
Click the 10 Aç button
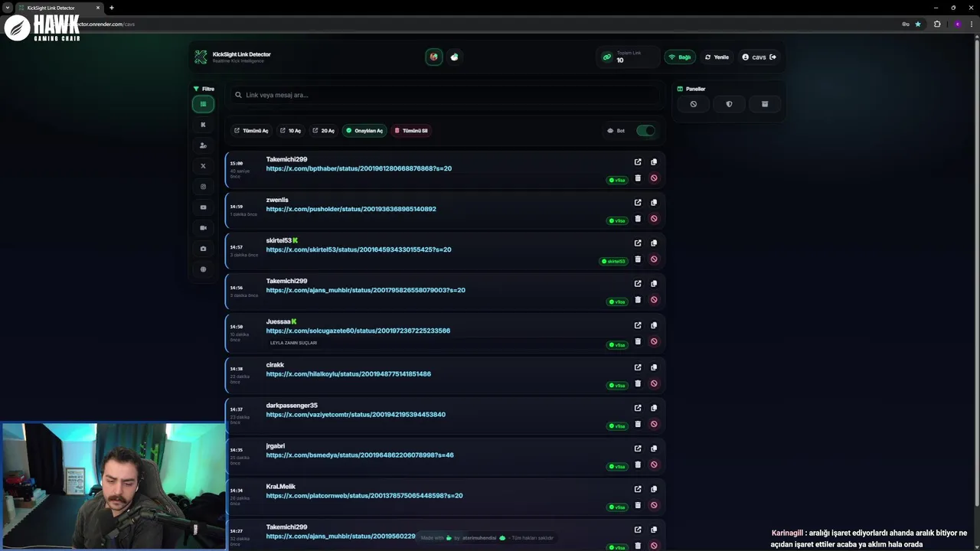tap(290, 131)
